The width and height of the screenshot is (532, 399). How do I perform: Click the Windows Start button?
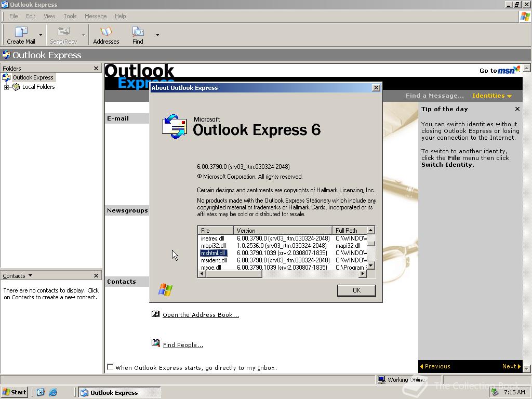click(14, 392)
